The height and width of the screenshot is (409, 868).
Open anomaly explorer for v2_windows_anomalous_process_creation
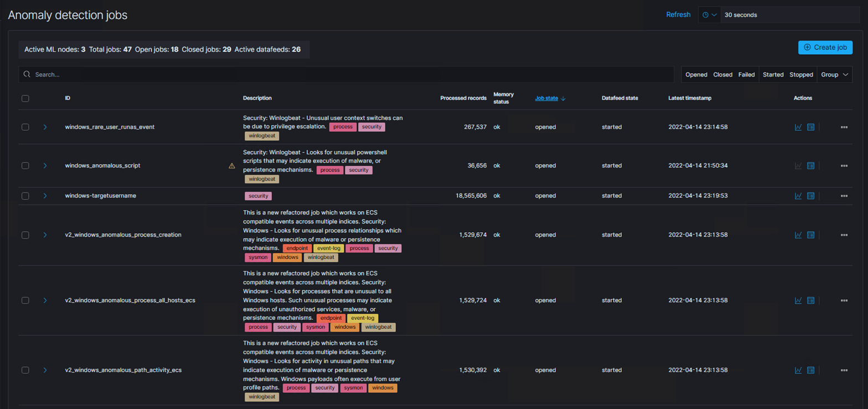point(810,235)
